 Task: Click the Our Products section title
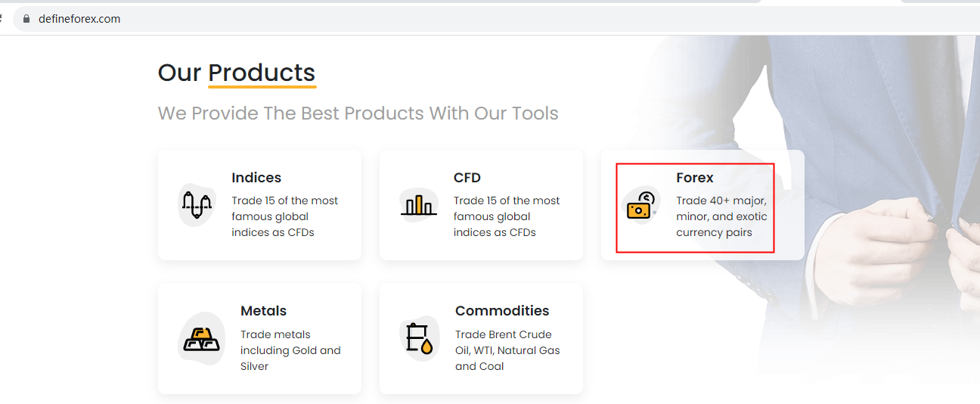236,73
